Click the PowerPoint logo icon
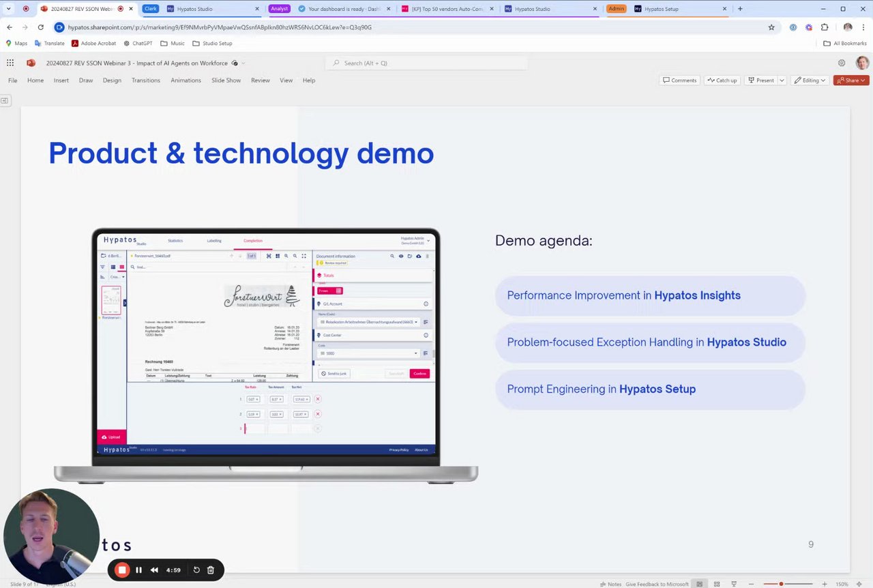Screen dimensions: 873x588 click(x=31, y=63)
